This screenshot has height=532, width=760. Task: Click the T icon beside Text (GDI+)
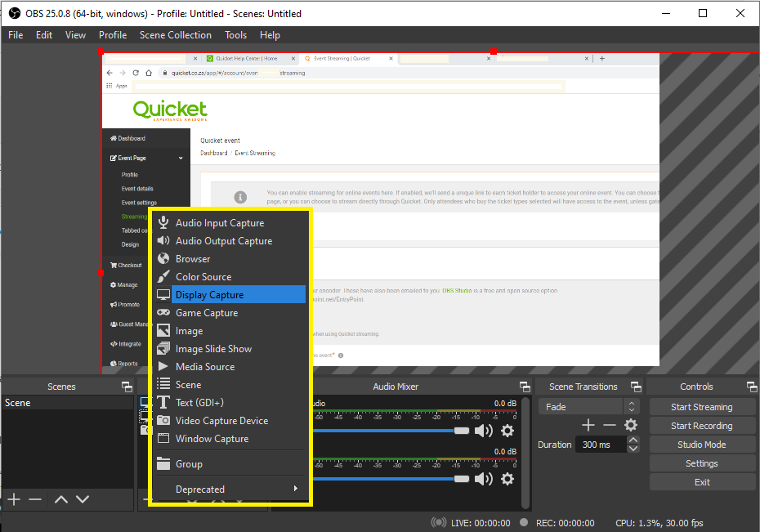click(x=163, y=402)
